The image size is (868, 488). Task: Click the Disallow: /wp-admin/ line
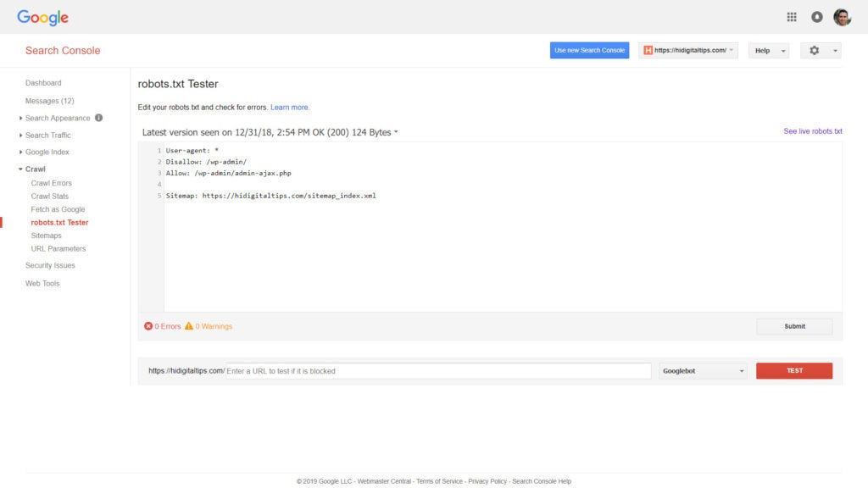(206, 162)
